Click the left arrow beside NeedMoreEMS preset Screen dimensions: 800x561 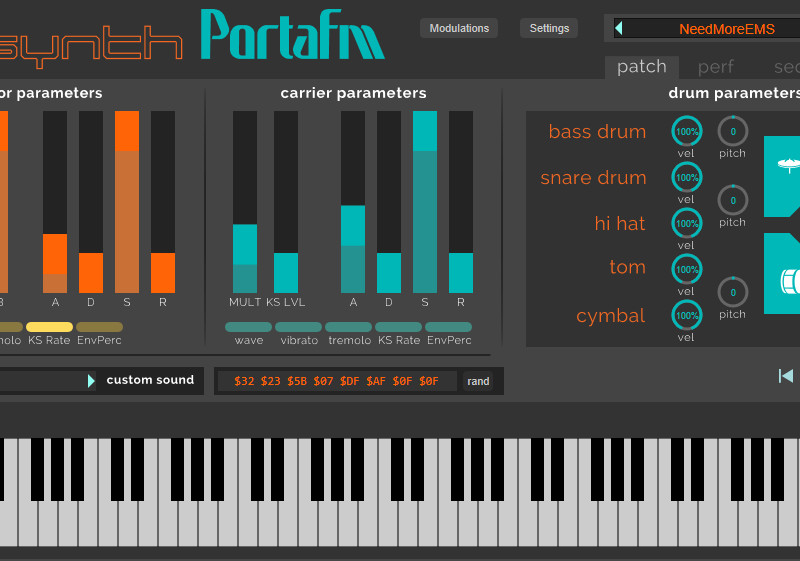[x=619, y=28]
